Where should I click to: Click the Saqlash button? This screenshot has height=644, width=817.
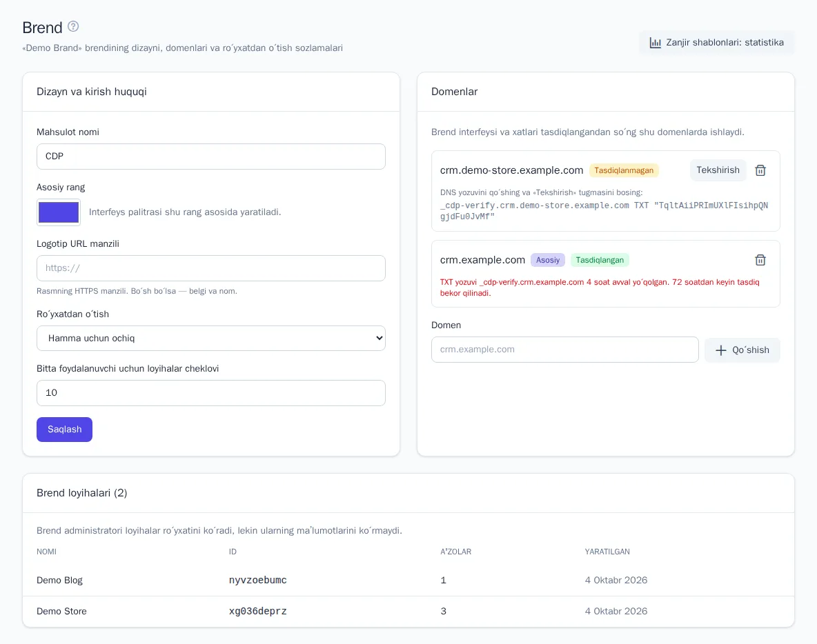click(65, 430)
